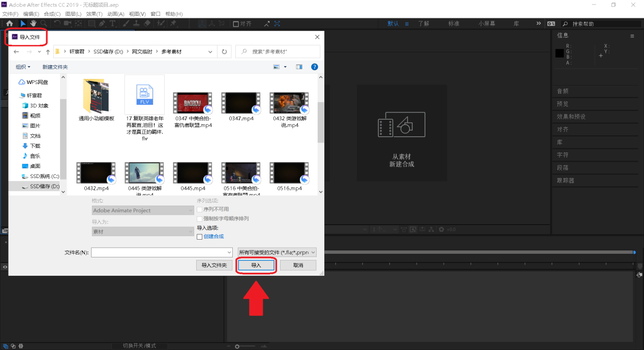This screenshot has width=644, height=350.
Task: Select the Type (T) tool
Action: [x=113, y=23]
